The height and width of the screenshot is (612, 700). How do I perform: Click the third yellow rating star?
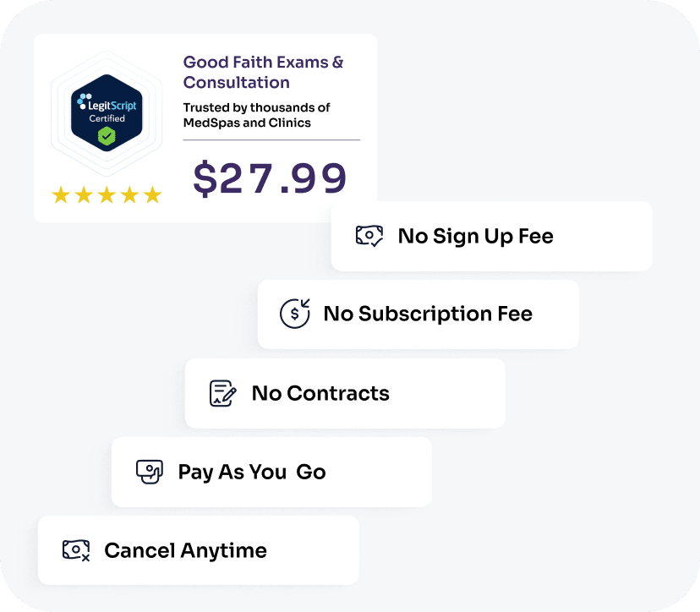point(107,196)
